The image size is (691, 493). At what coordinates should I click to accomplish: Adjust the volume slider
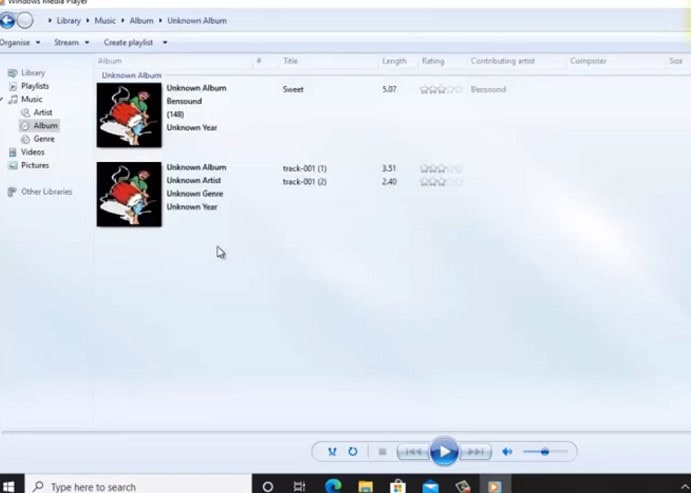545,452
